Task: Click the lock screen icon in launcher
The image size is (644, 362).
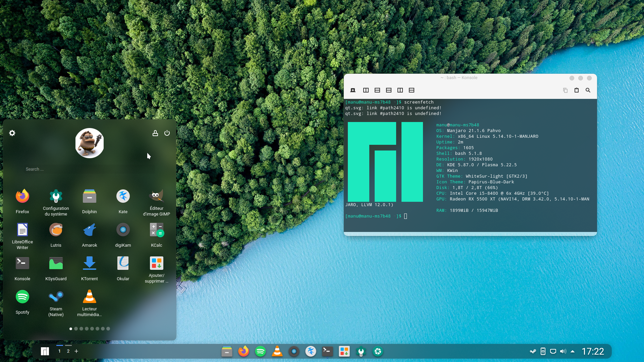Action: 155,133
